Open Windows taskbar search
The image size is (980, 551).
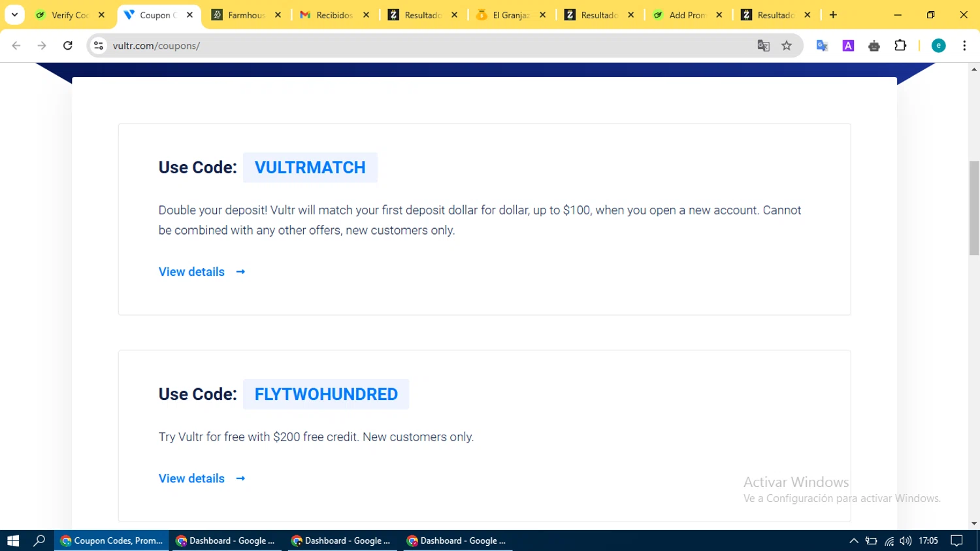pyautogui.click(x=39, y=541)
